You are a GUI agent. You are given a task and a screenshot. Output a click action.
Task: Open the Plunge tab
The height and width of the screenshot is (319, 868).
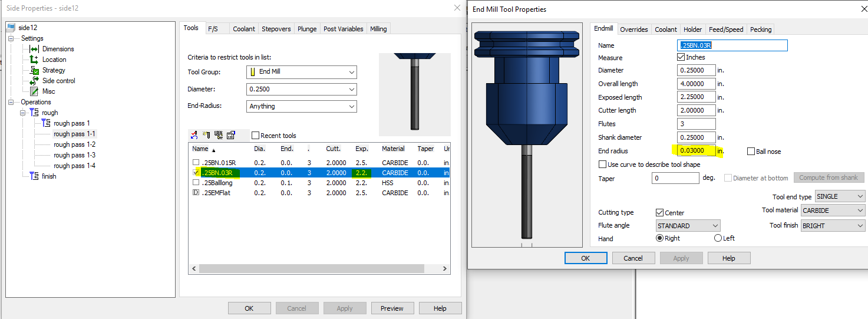(x=307, y=29)
